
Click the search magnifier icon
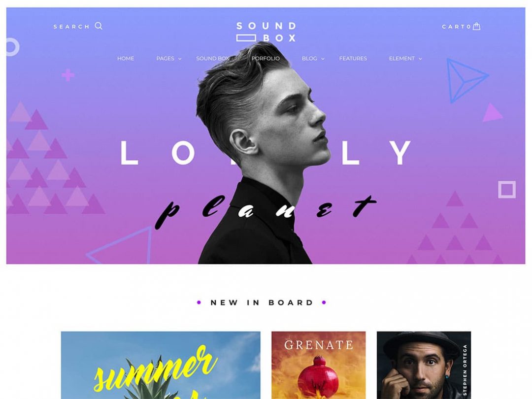pyautogui.click(x=99, y=26)
